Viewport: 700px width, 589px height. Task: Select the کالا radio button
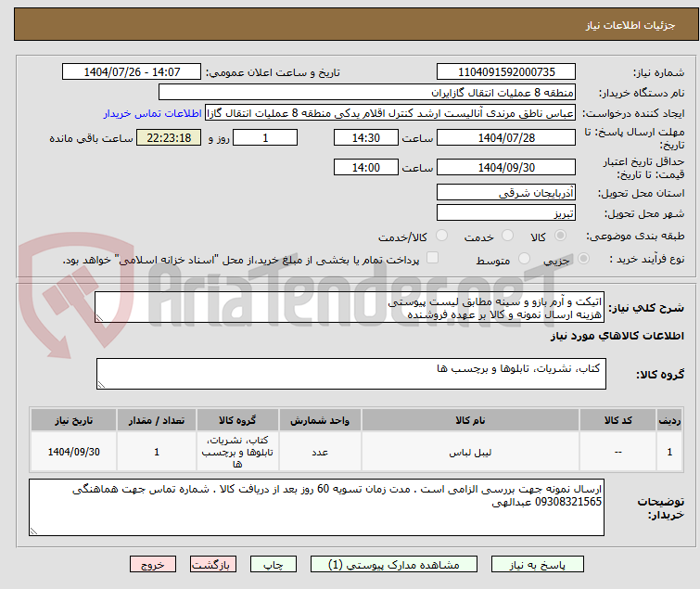(x=560, y=236)
